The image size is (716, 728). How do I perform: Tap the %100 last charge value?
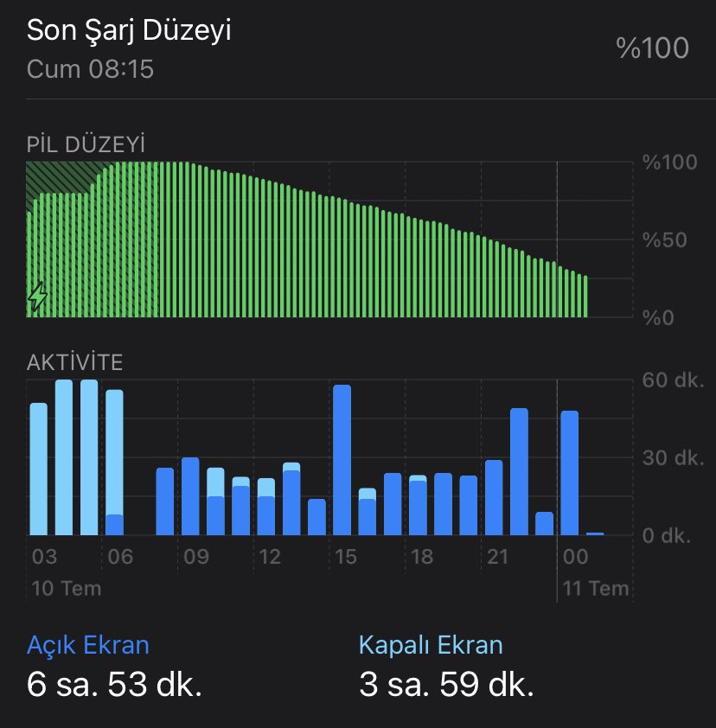coord(652,48)
